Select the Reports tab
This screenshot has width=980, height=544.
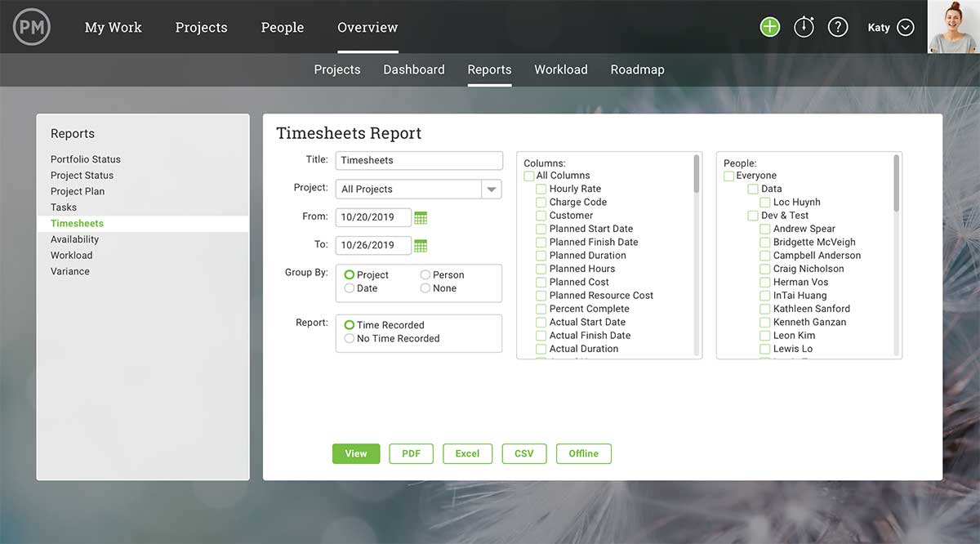[x=489, y=69]
